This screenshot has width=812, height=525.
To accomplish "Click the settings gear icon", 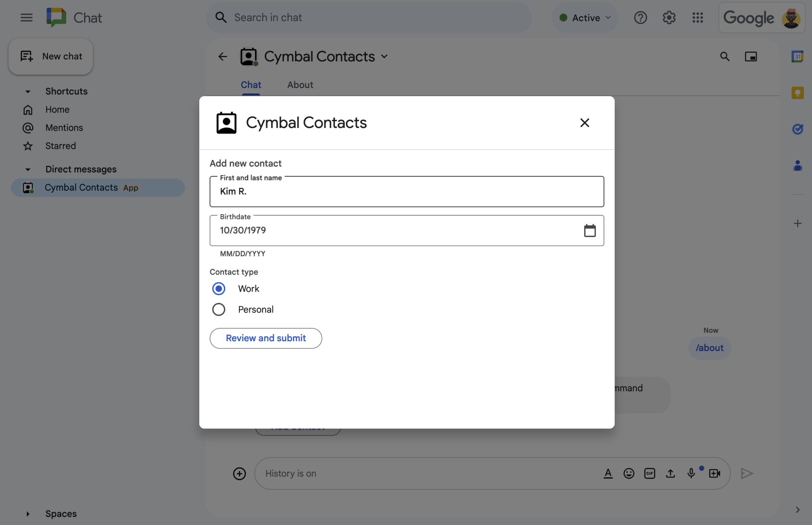I will [669, 17].
